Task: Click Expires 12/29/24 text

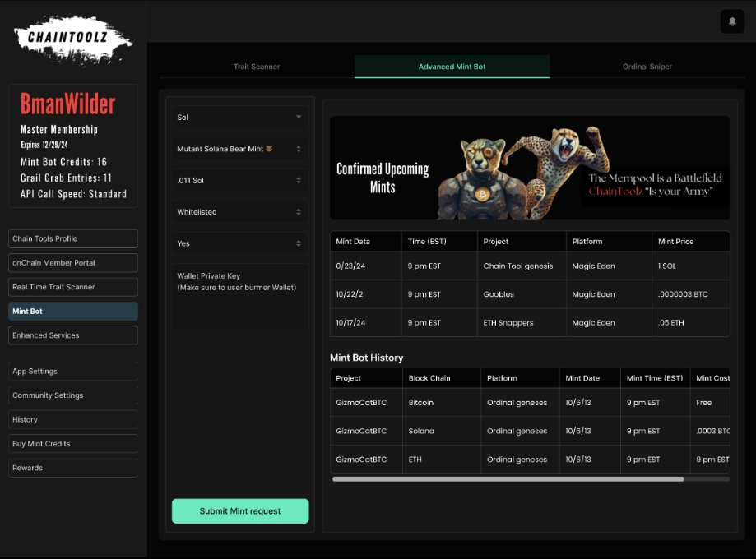Action: (x=44, y=145)
